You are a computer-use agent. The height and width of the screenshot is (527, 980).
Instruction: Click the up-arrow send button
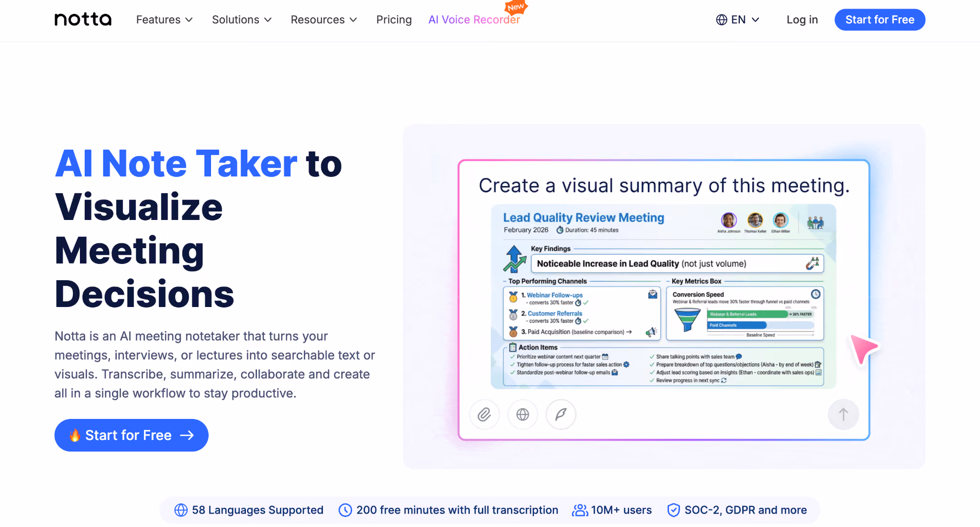[x=843, y=414]
